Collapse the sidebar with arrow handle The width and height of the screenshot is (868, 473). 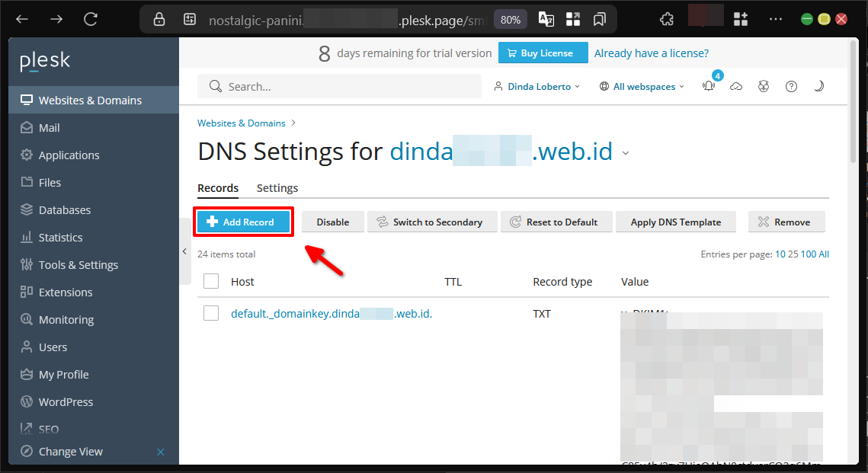(184, 251)
